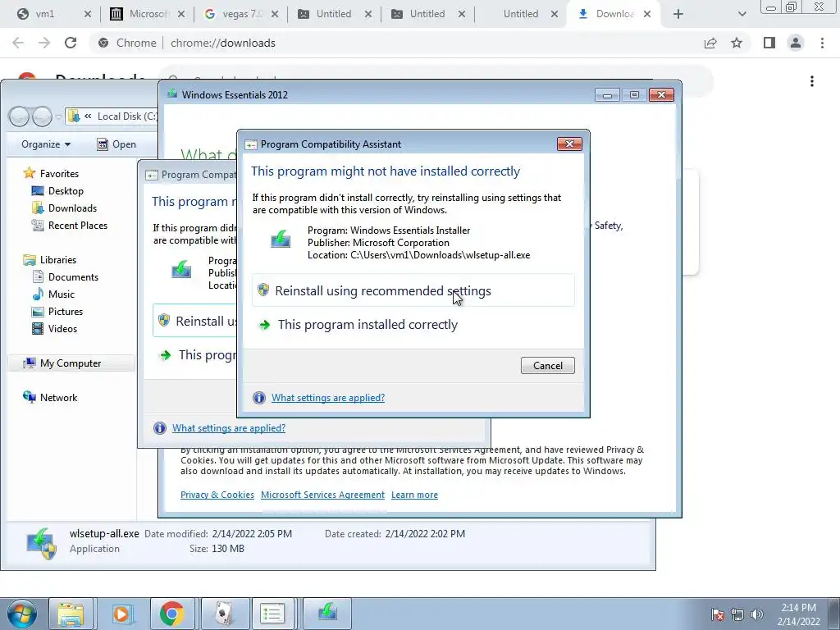Open Microsoft Services Agreement link
840x630 pixels.
[x=322, y=495]
